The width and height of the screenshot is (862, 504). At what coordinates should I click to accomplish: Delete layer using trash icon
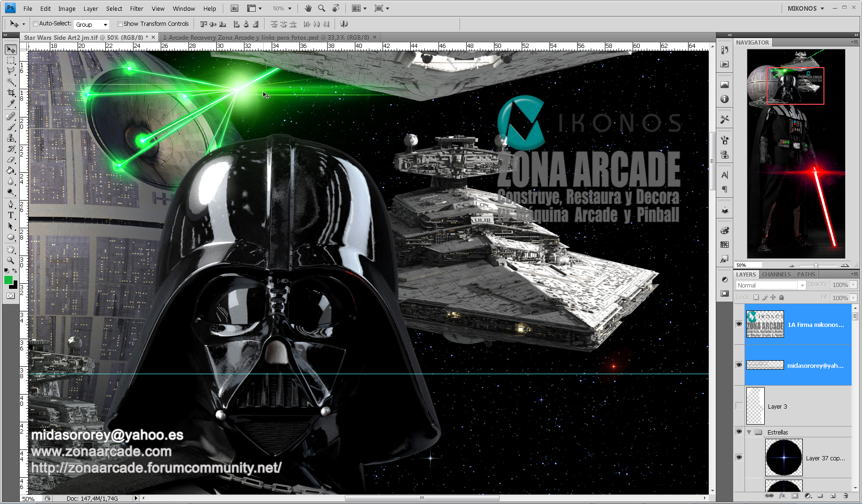[x=846, y=496]
